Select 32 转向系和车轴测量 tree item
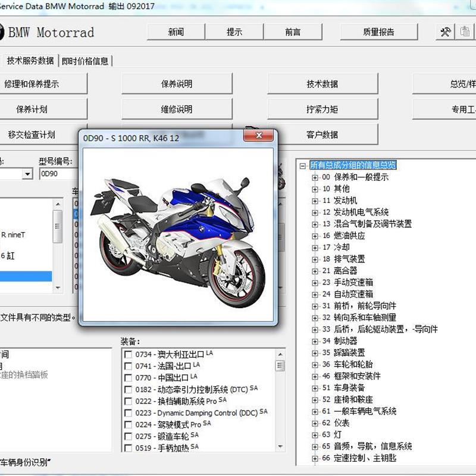Viewport: 476px width, 476px height. point(359,318)
